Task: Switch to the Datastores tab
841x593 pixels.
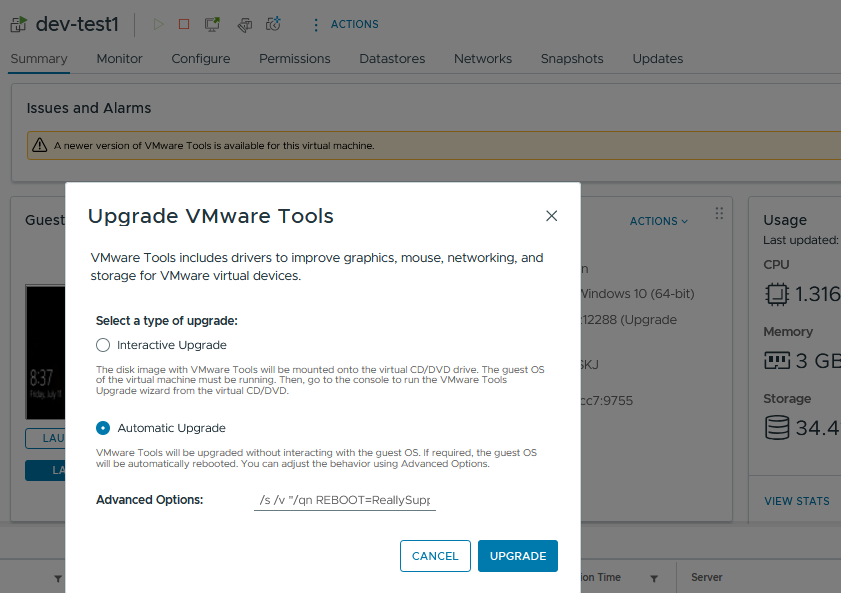Action: [x=392, y=58]
